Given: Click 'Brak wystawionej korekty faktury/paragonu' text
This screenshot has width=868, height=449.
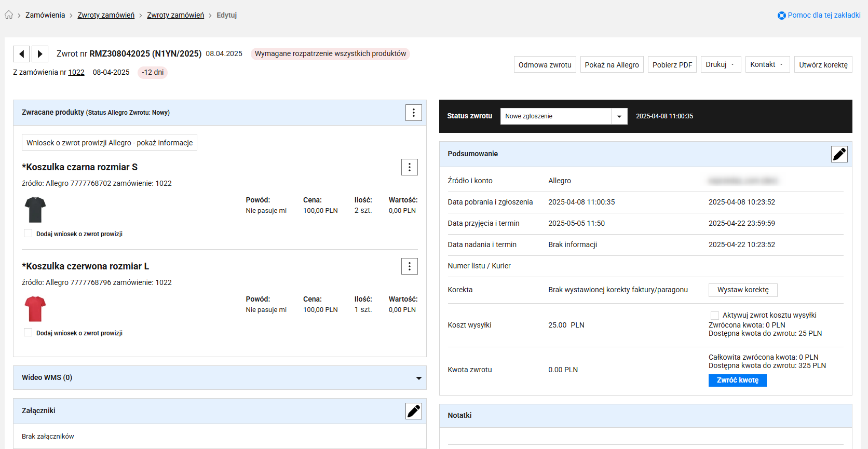Looking at the screenshot, I should click(618, 290).
